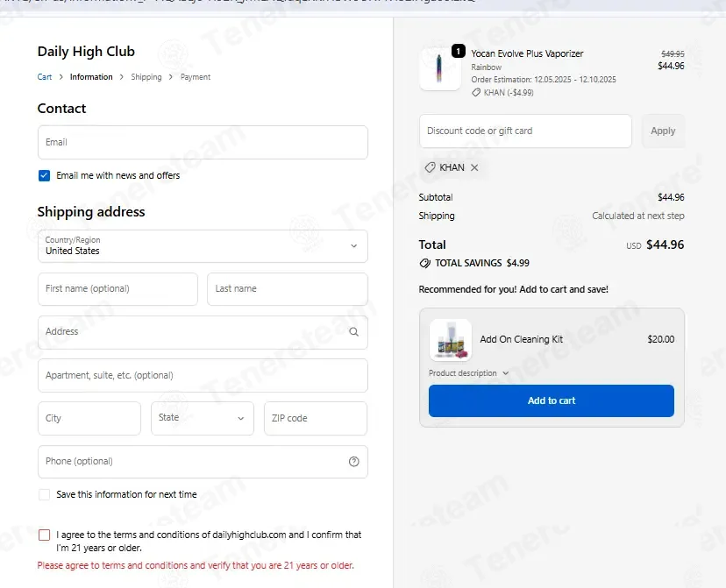The image size is (726, 588).
Task: Click the $20.00 Cleaning Kit price
Action: pyautogui.click(x=661, y=339)
